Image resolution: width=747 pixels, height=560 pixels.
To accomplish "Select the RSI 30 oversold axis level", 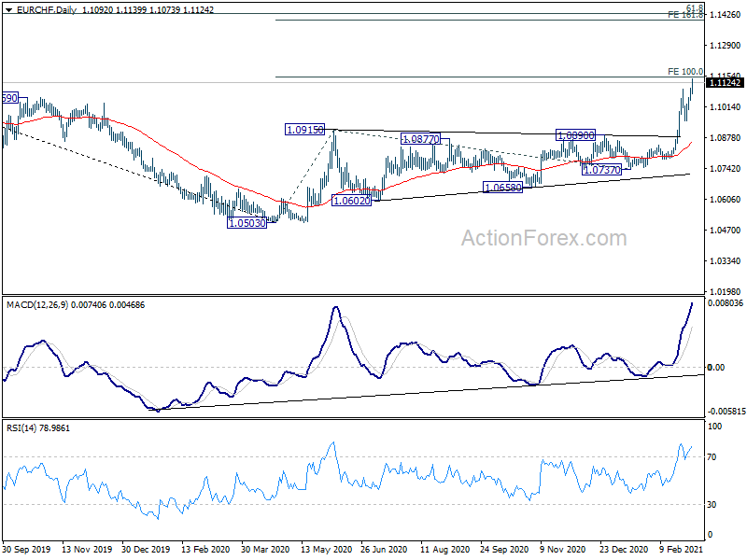I will click(x=712, y=504).
